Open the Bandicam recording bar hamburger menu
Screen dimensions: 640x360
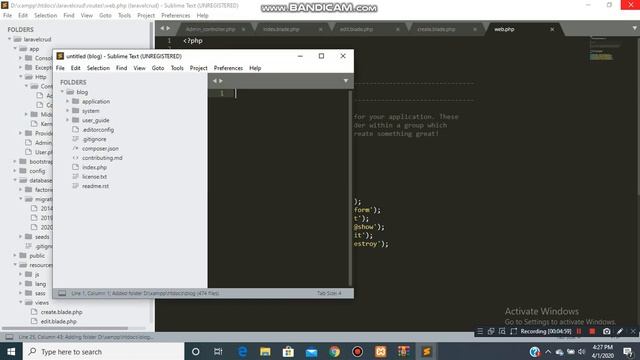click(480, 331)
